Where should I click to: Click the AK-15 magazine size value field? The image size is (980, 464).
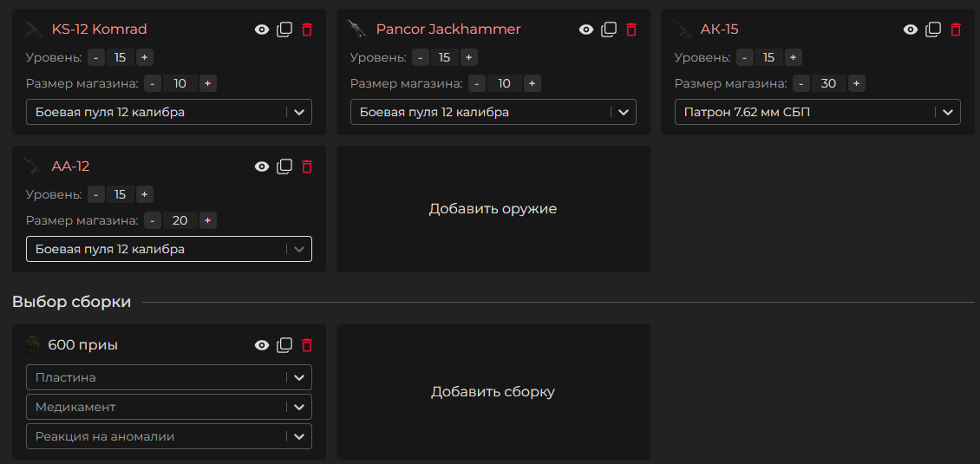click(828, 83)
